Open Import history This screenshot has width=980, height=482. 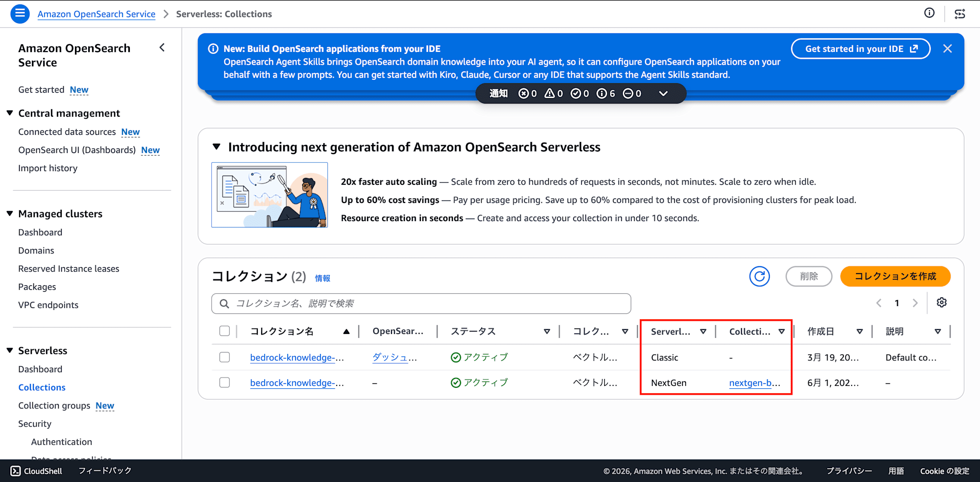tap(48, 168)
